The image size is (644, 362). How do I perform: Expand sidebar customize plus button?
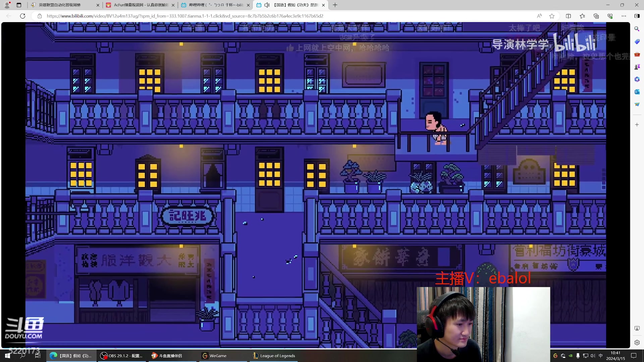click(x=637, y=124)
